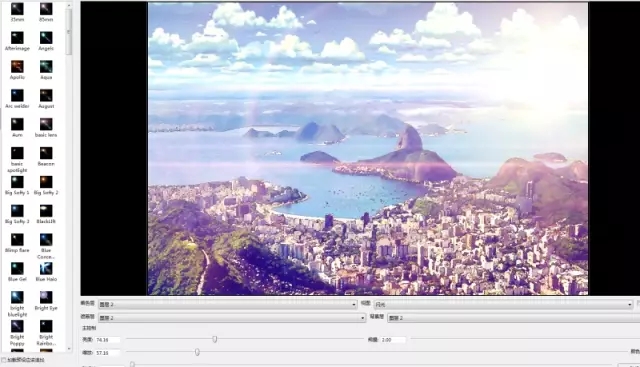Click the input field showing 2.00
The width and height of the screenshot is (640, 367).
point(393,340)
